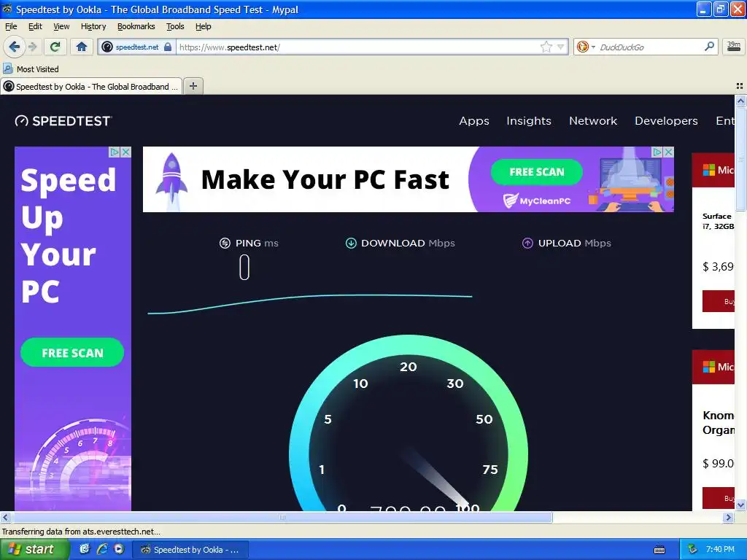Click the Surface product ad text
The height and width of the screenshot is (560, 747).
point(718,221)
